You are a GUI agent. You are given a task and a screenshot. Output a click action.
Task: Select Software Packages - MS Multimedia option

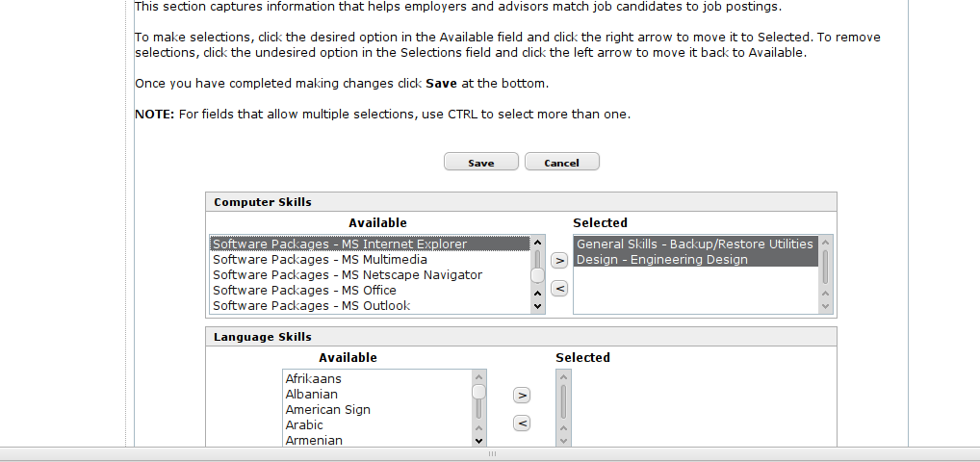point(370,260)
